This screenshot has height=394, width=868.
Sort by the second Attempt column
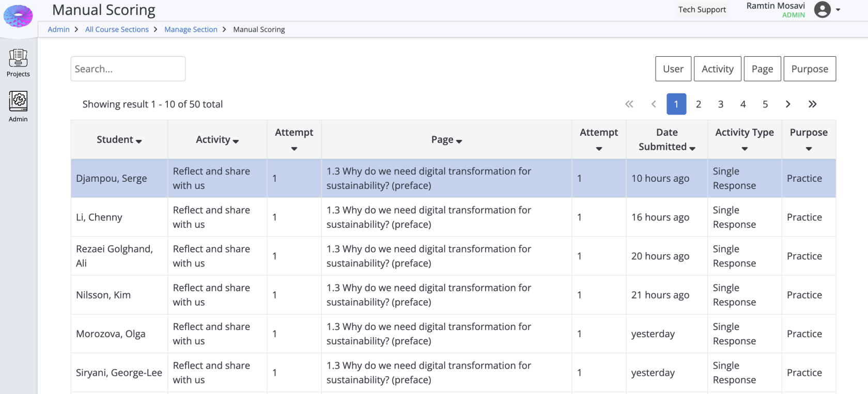point(599,139)
